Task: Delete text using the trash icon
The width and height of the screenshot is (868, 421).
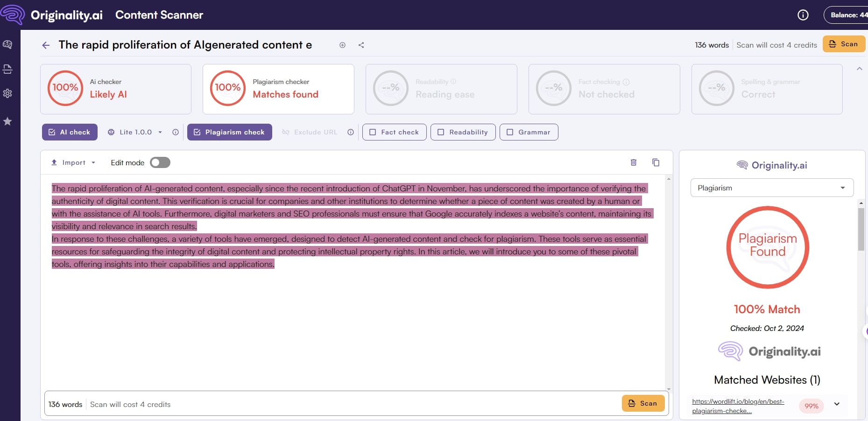Action: [633, 162]
